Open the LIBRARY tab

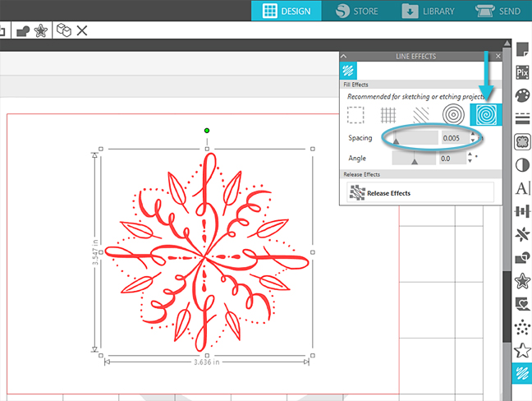pyautogui.click(x=429, y=11)
